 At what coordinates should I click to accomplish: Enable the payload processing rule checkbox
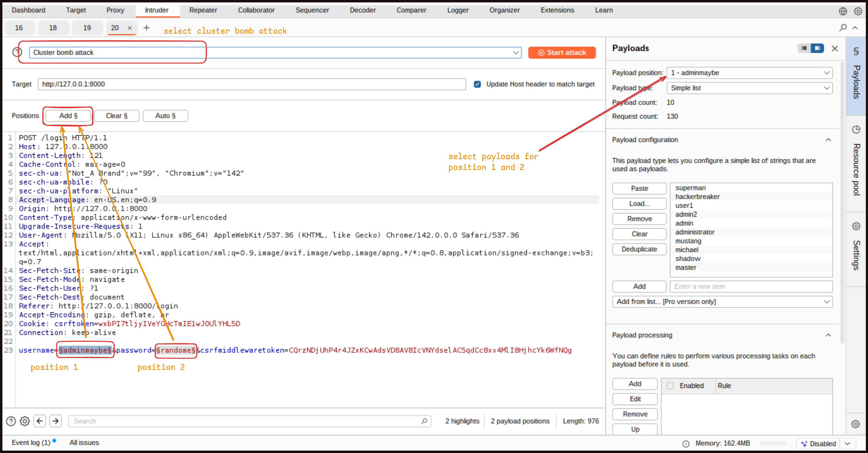tap(670, 385)
